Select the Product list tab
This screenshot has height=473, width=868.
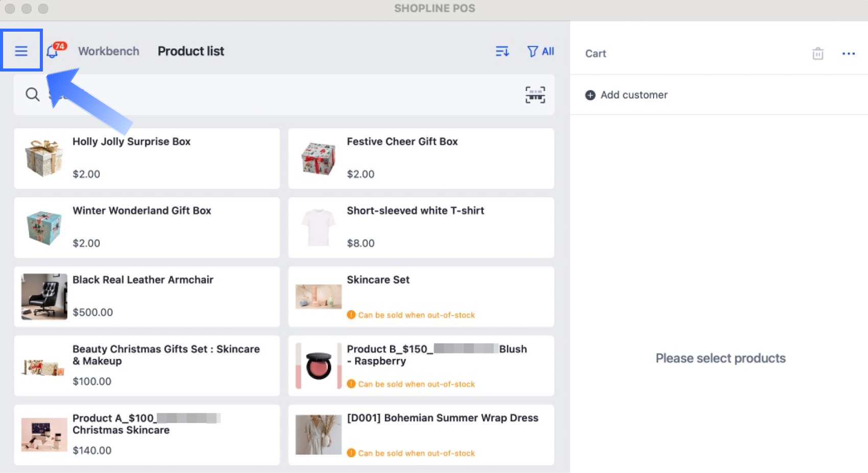pyautogui.click(x=190, y=51)
